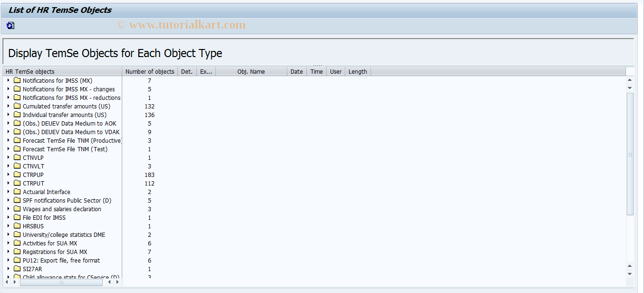Expand the Registrations for SUA MX node
This screenshot has height=293, width=644.
(x=8, y=252)
